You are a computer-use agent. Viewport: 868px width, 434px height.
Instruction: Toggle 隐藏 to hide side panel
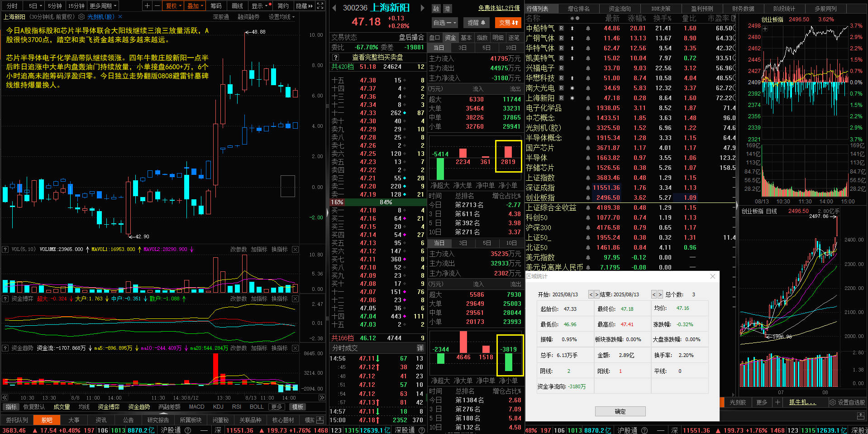coord(304,6)
